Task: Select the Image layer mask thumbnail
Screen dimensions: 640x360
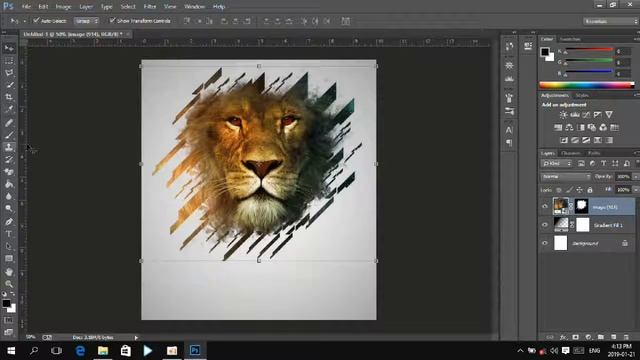Action: point(582,207)
